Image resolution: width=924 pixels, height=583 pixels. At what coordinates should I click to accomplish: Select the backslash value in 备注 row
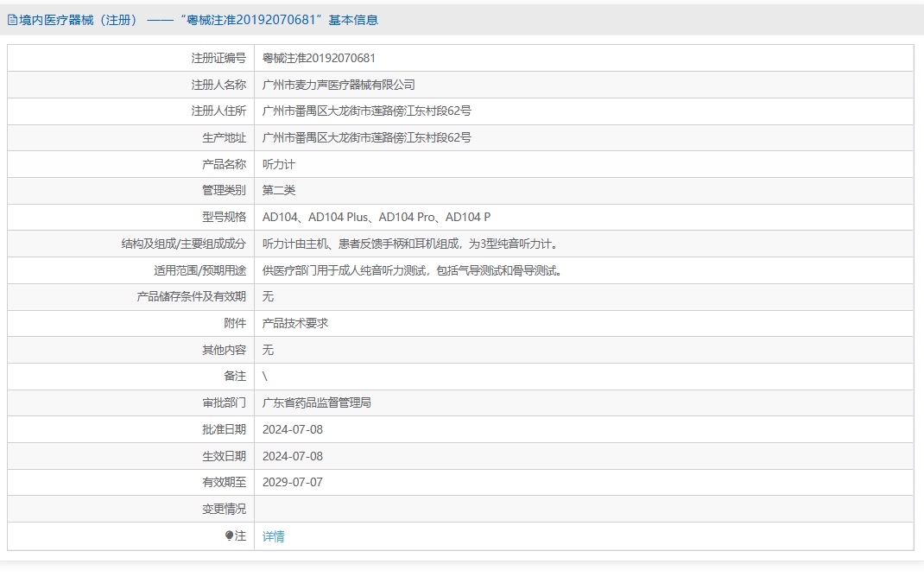(x=265, y=376)
